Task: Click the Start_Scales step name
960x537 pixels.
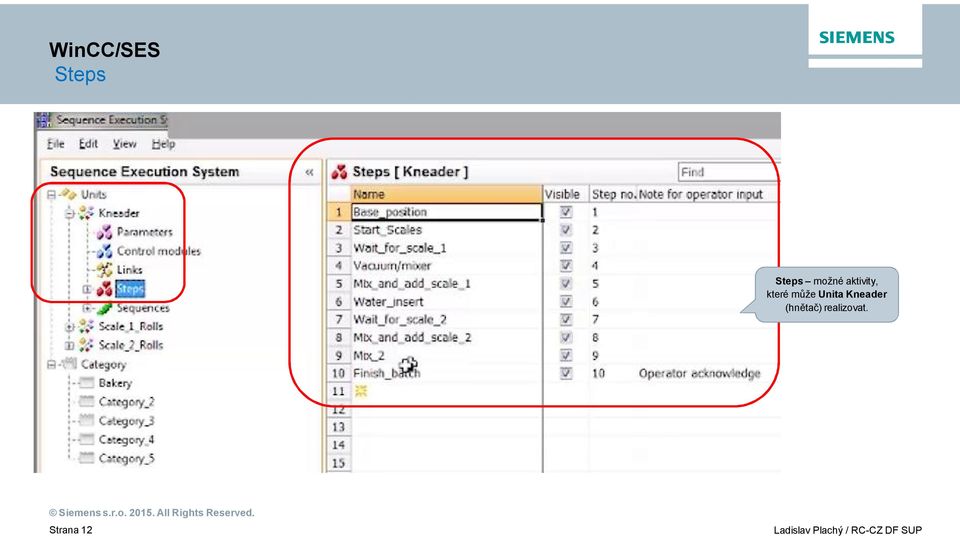Action: coord(388,230)
